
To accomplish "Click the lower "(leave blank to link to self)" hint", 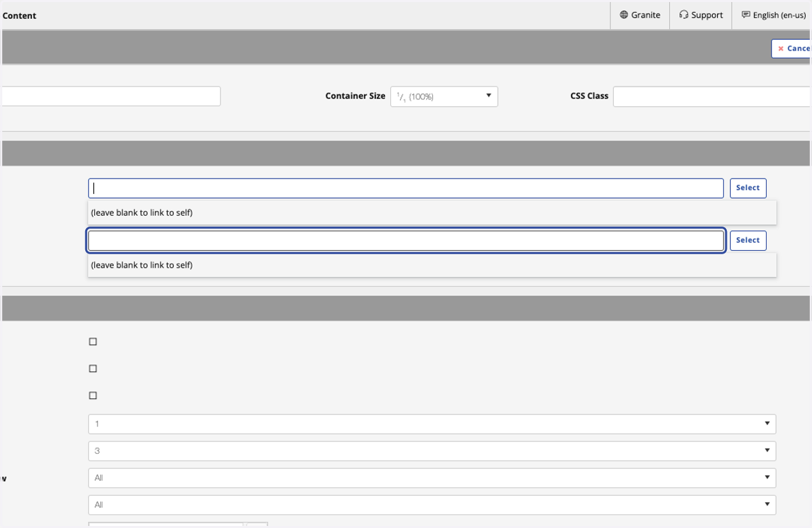I will [142, 266].
